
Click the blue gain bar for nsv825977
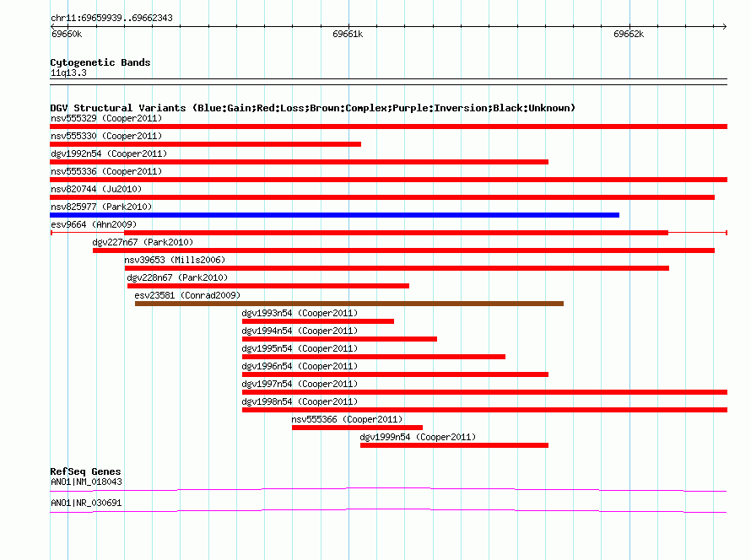[x=334, y=215]
